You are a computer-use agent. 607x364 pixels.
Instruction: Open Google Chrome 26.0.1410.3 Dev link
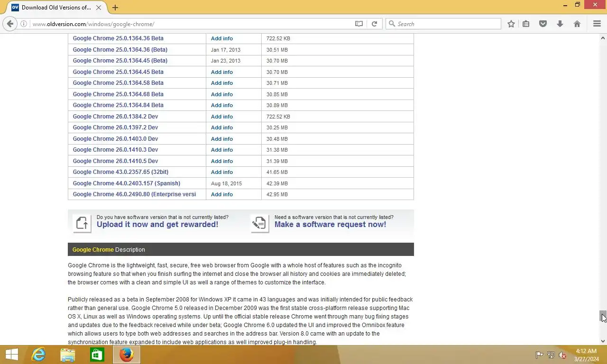tap(115, 150)
